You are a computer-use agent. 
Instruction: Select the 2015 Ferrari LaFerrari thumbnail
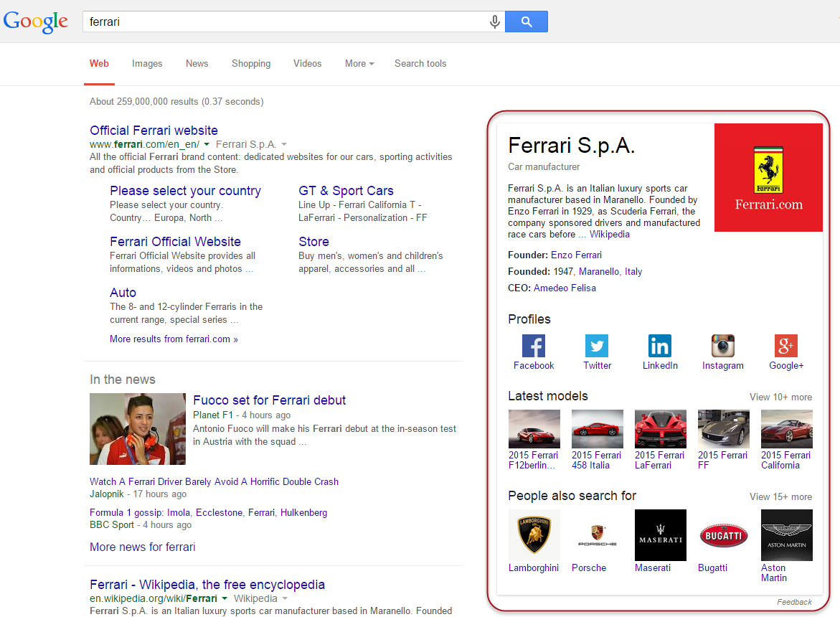pos(660,429)
